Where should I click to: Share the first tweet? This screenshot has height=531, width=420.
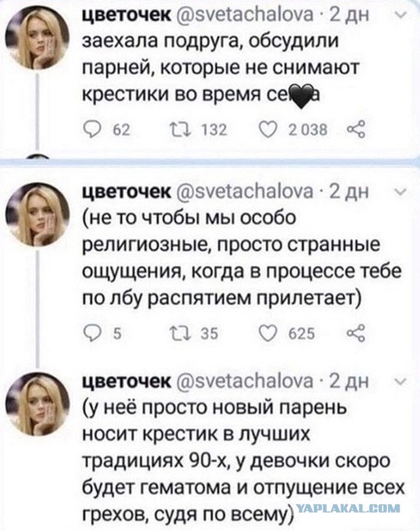(357, 130)
